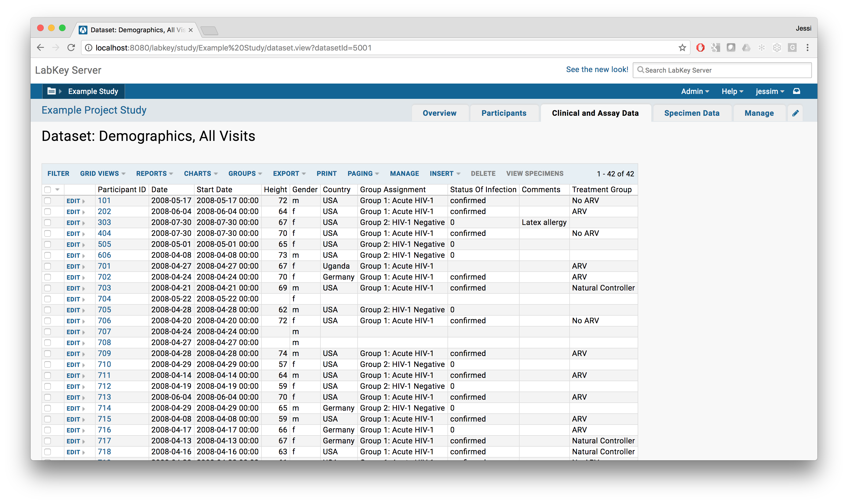Click the snowflake extension icon
Screen dimensions: 848x504
pyautogui.click(x=762, y=48)
